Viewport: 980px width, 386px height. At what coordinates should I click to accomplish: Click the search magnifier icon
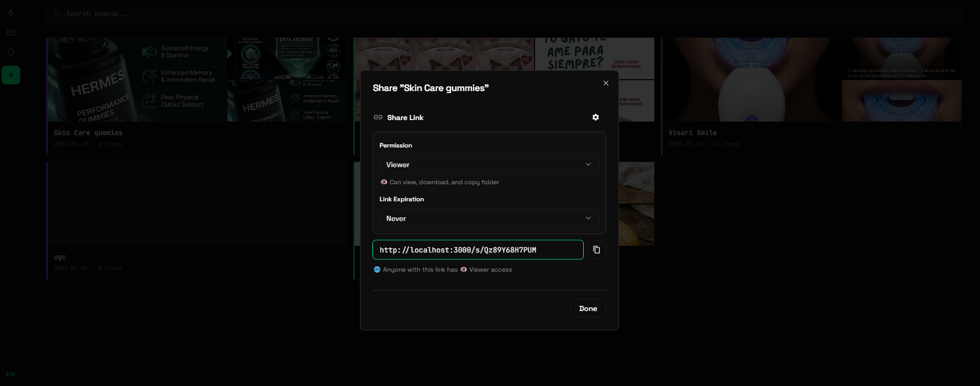(57, 14)
